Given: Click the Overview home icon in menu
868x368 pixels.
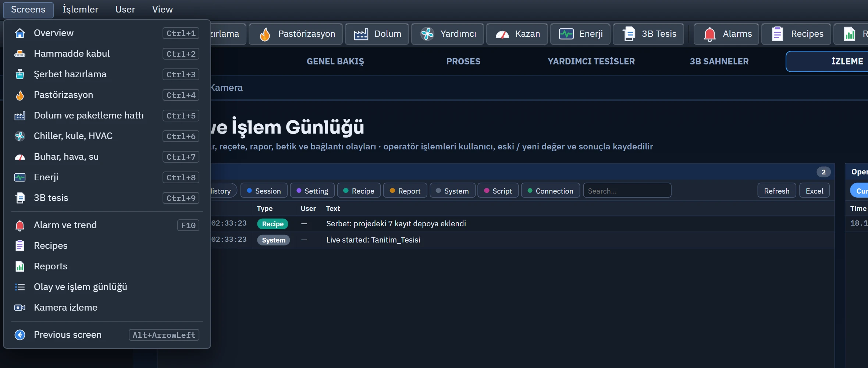Looking at the screenshot, I should coord(20,33).
